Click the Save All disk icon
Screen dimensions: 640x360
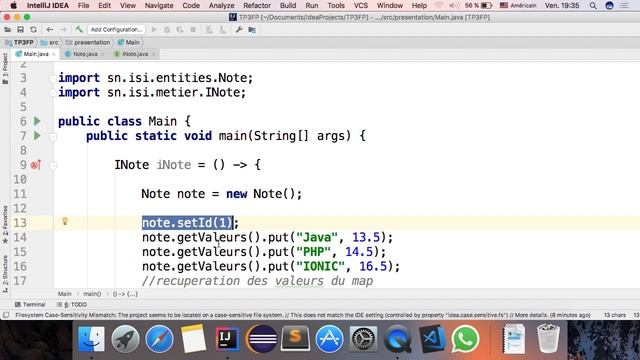[20, 29]
